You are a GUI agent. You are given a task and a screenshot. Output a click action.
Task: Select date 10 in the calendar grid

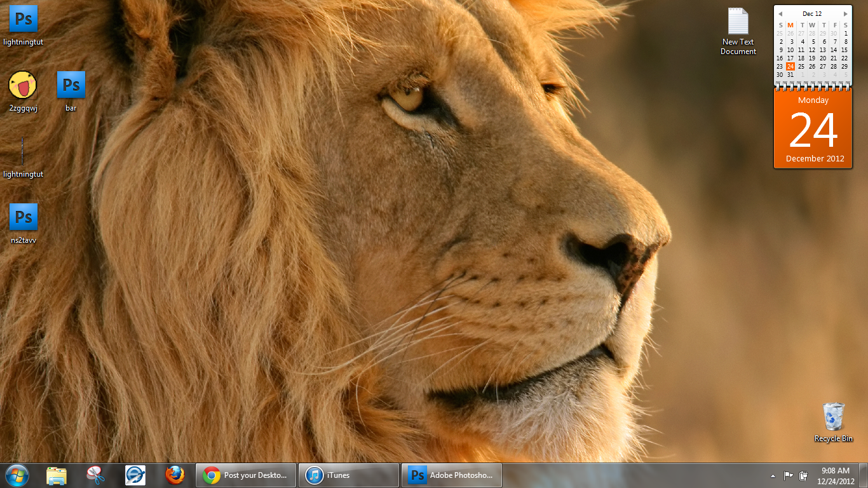pyautogui.click(x=790, y=50)
